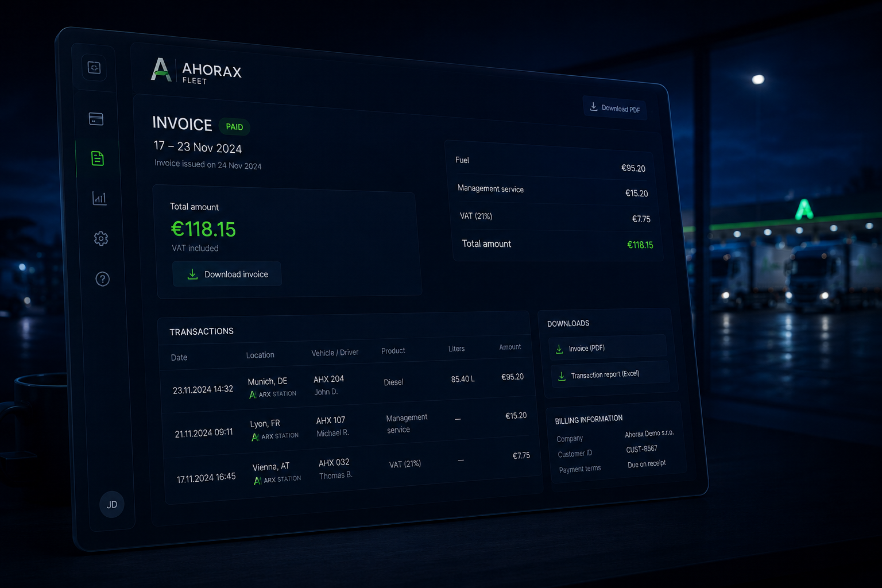Click vehicle AHX 204

(329, 379)
